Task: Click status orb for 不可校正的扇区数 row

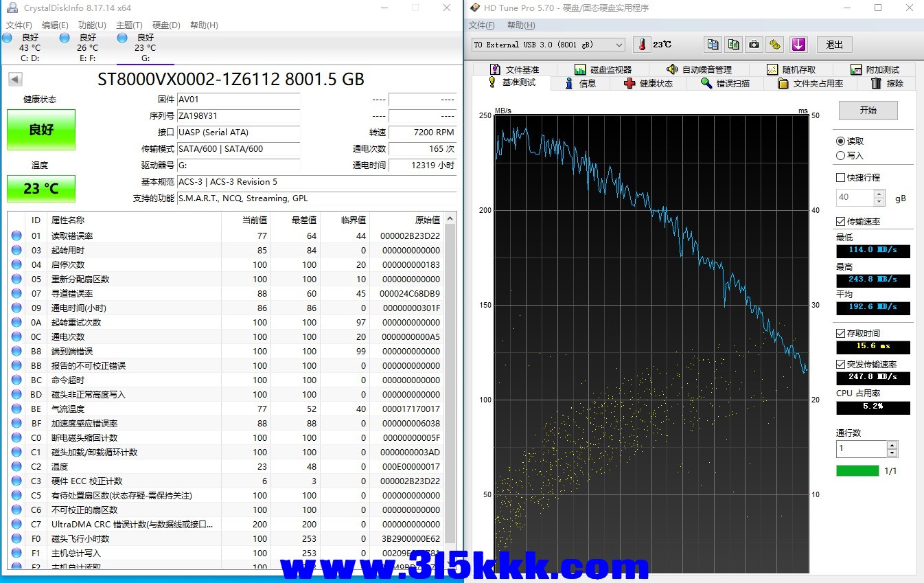Action: coord(16,510)
